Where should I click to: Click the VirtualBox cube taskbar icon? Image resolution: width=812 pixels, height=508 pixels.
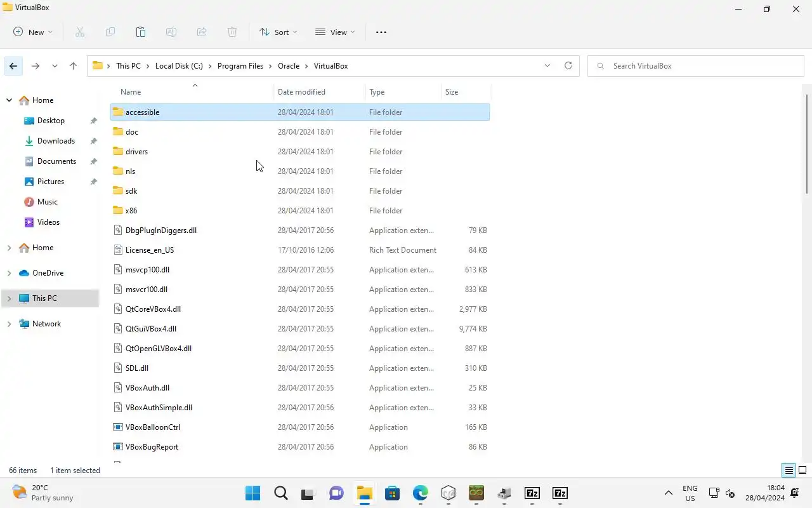(448, 493)
